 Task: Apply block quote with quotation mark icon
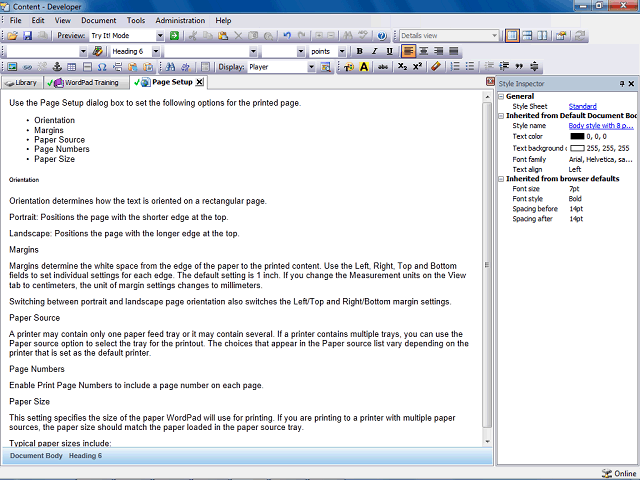(x=519, y=67)
